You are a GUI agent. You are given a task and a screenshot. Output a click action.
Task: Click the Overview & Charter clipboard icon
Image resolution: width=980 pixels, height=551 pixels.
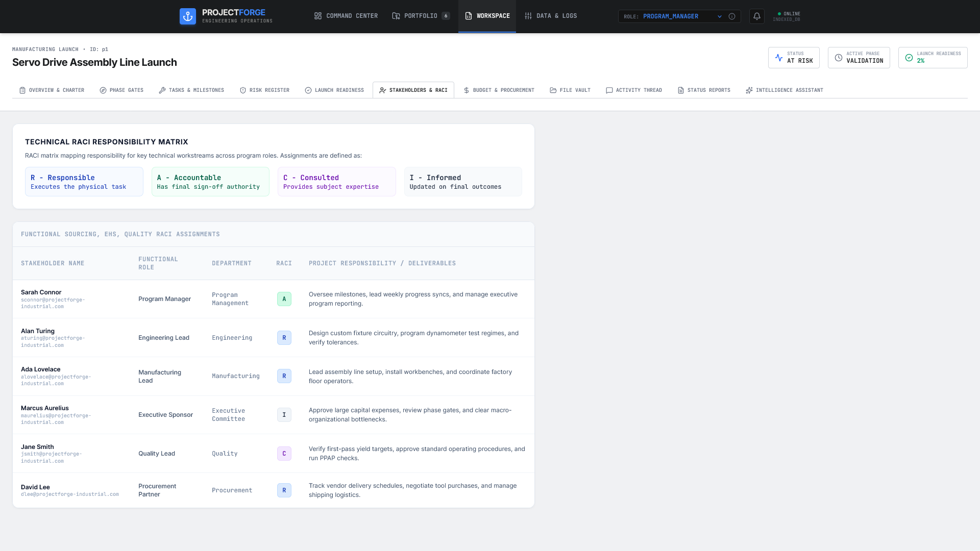[22, 90]
